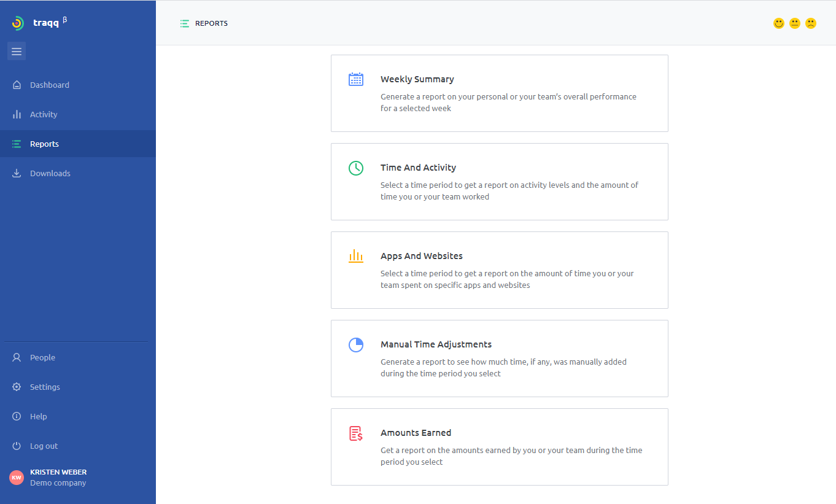
Task: Navigate to the Reports menu entry
Action: 44,144
